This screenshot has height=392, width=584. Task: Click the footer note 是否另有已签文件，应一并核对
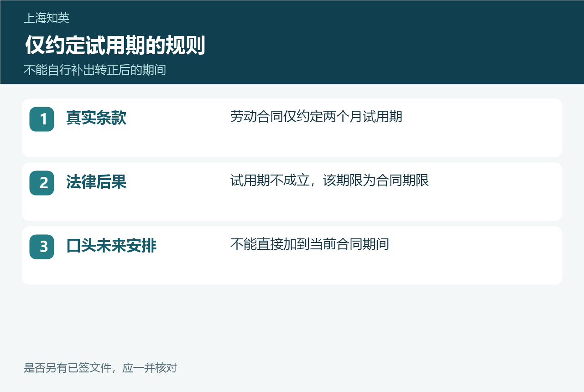(100, 368)
